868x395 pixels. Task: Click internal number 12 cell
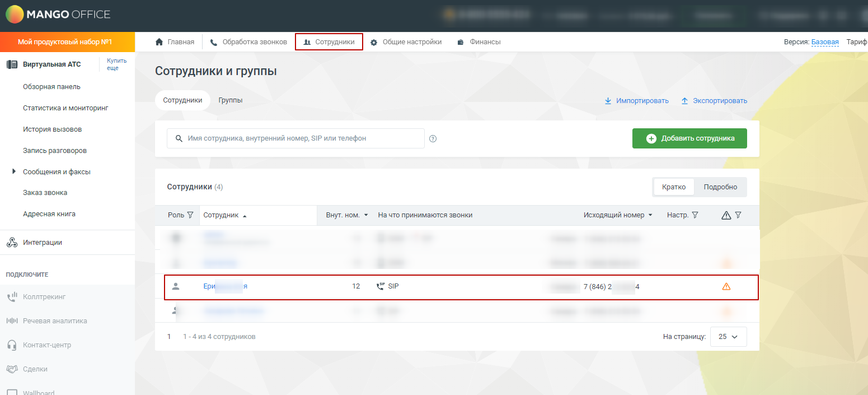coord(356,286)
